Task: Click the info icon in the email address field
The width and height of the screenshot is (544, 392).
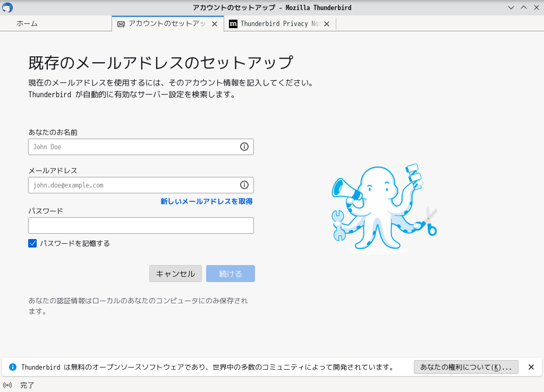Action: pyautogui.click(x=244, y=185)
